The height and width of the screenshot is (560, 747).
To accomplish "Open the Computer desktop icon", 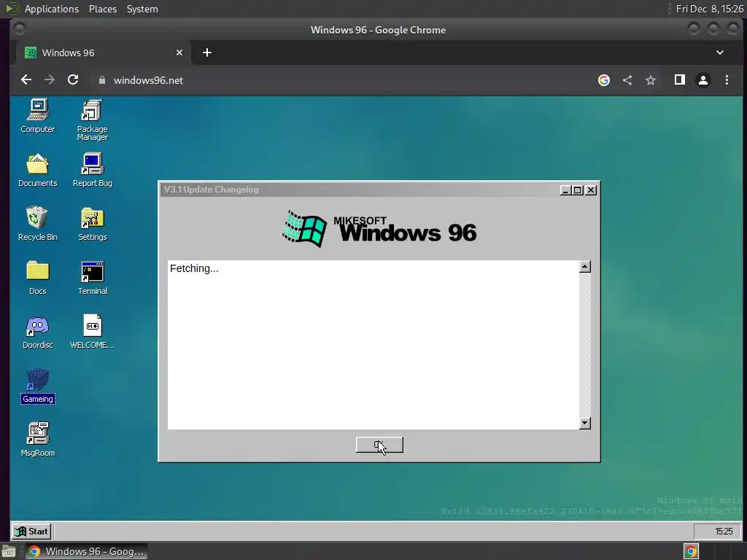I will point(38,116).
